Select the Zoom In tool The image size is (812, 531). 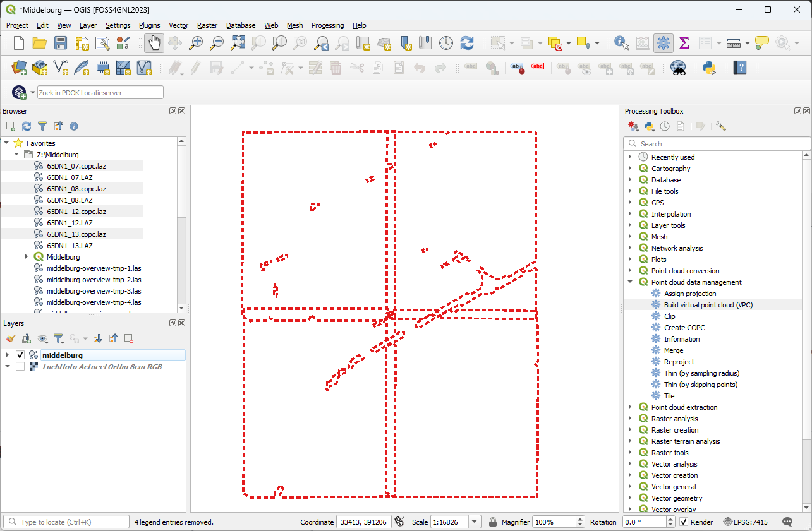point(195,44)
